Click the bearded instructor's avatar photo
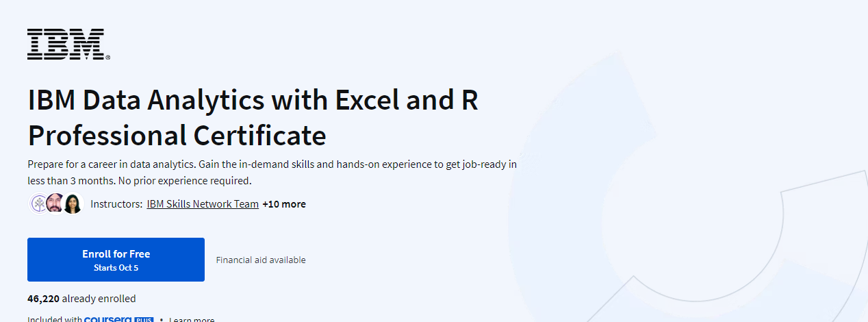Viewport: 868px width, 322px height. tap(55, 203)
